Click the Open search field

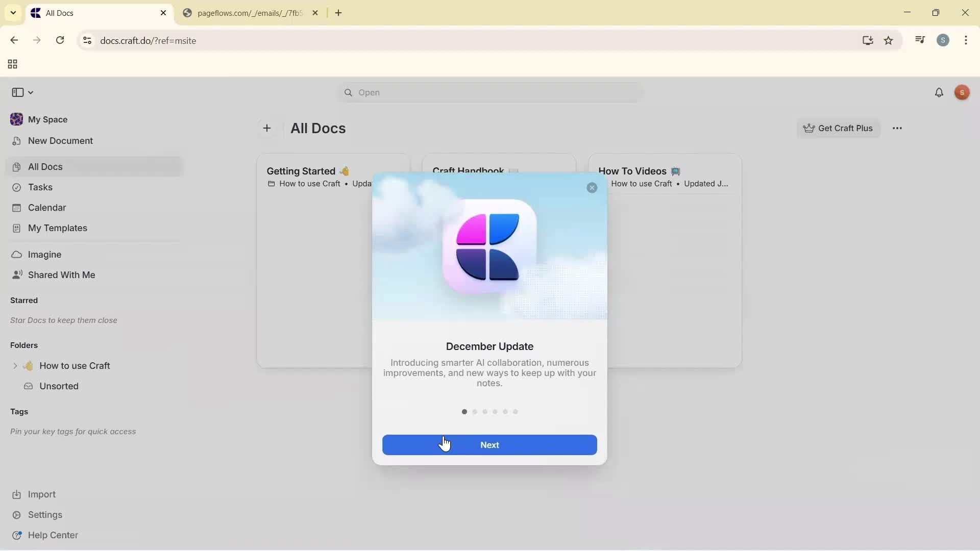point(489,92)
